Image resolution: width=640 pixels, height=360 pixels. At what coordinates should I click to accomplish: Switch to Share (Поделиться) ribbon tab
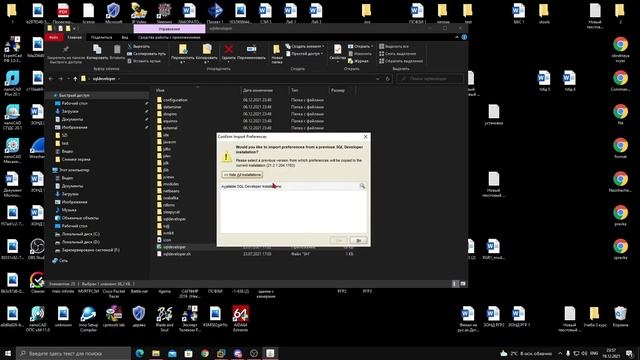tap(101, 38)
